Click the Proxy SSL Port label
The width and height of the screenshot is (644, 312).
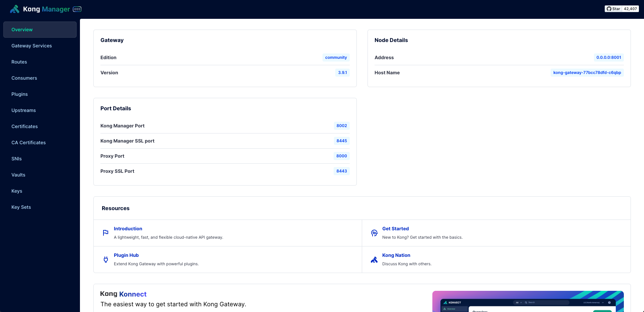117,171
